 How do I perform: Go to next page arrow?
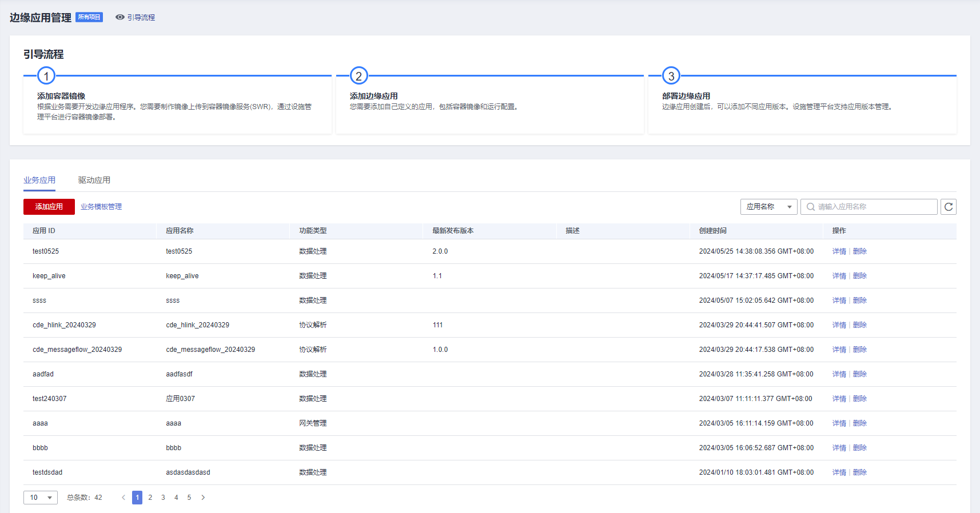203,498
